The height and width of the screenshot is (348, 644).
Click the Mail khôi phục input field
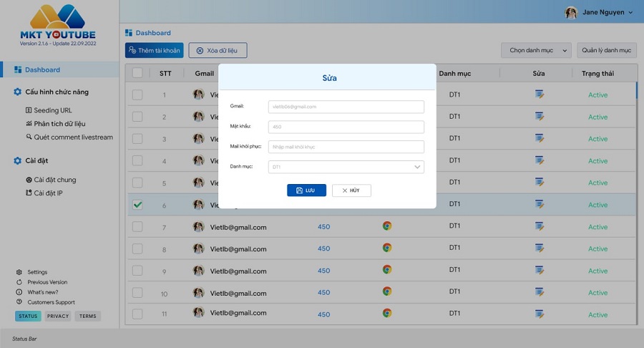pyautogui.click(x=346, y=147)
